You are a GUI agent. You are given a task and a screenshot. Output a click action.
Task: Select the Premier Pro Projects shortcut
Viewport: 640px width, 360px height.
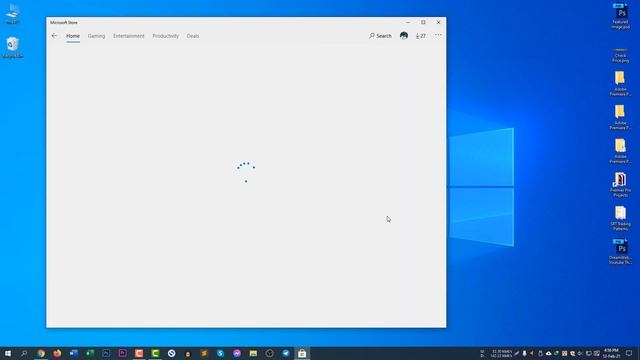tap(620, 185)
